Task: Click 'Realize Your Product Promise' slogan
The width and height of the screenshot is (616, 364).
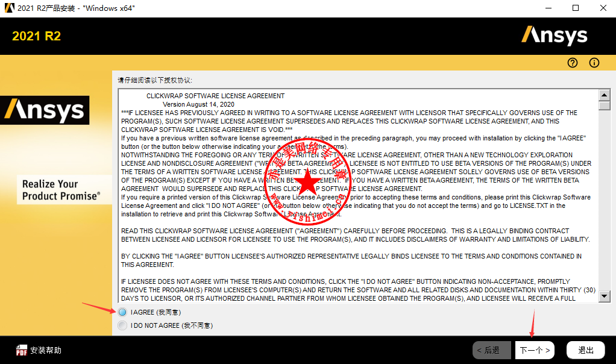Action: (x=61, y=190)
